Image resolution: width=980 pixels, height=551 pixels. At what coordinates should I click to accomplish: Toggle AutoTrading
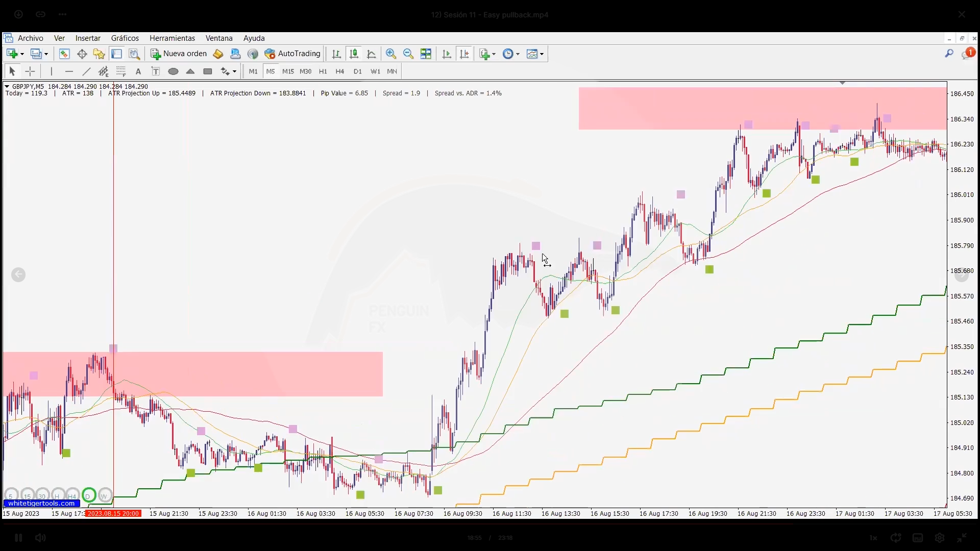point(292,54)
